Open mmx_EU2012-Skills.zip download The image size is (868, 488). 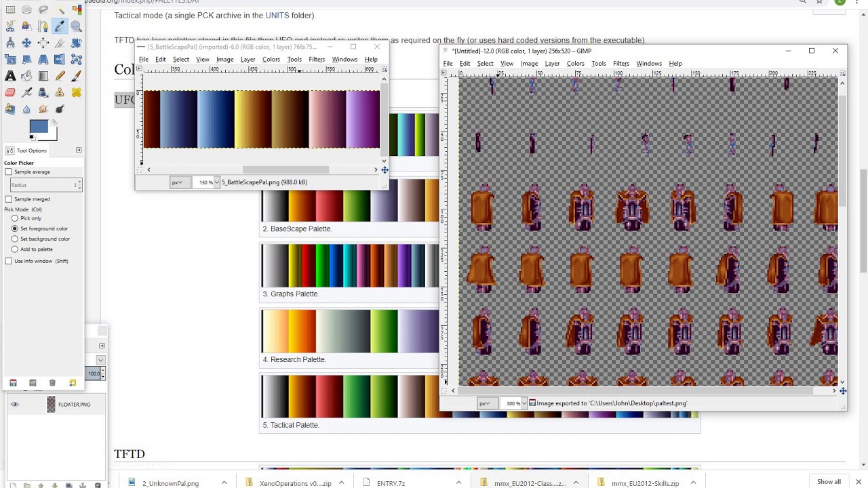645,483
